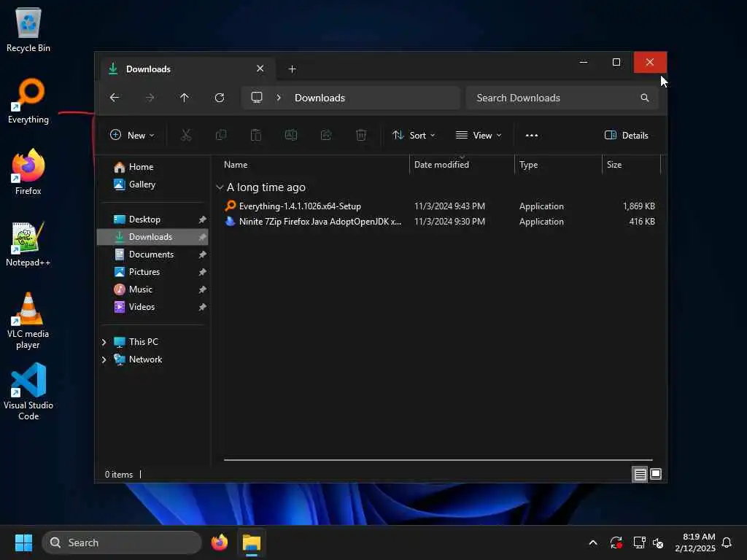
Task: Click the taskbar Search box
Action: click(122, 542)
